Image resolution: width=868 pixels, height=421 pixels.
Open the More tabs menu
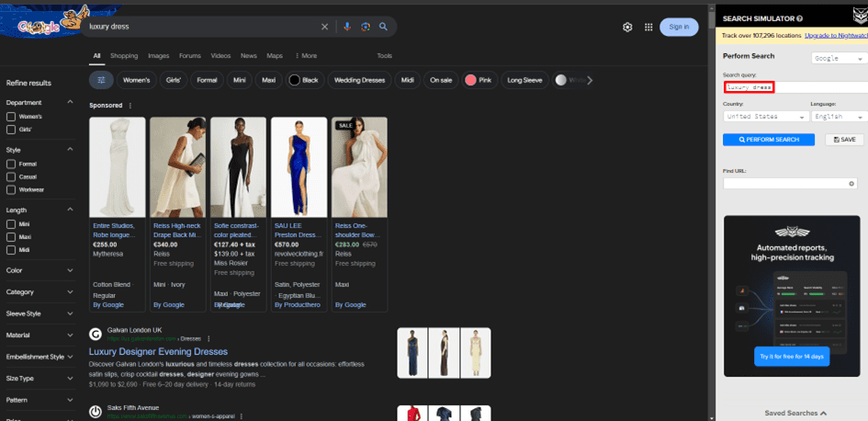[306, 56]
